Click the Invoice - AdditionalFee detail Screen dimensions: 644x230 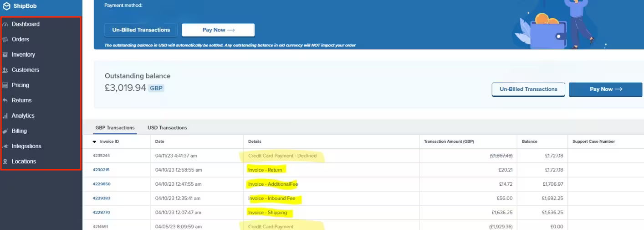pos(273,184)
